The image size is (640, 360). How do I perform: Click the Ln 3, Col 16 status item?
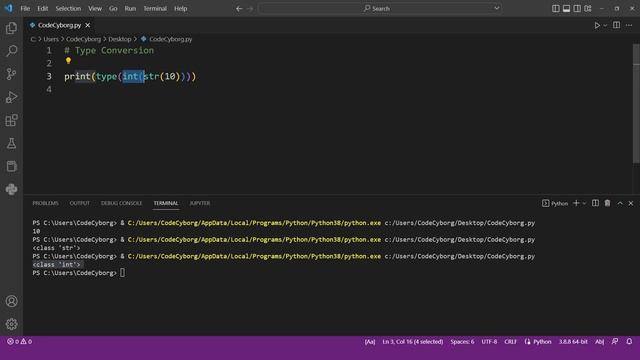[x=413, y=342]
